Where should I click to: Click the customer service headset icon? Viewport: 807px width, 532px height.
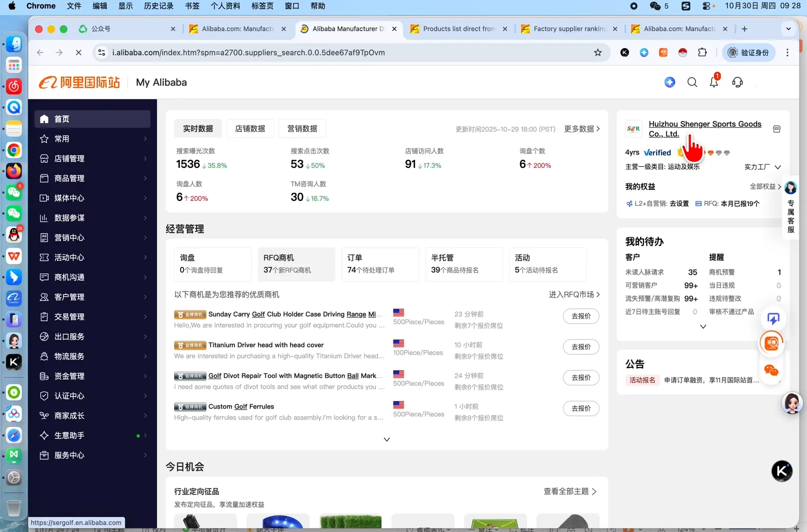737,82
